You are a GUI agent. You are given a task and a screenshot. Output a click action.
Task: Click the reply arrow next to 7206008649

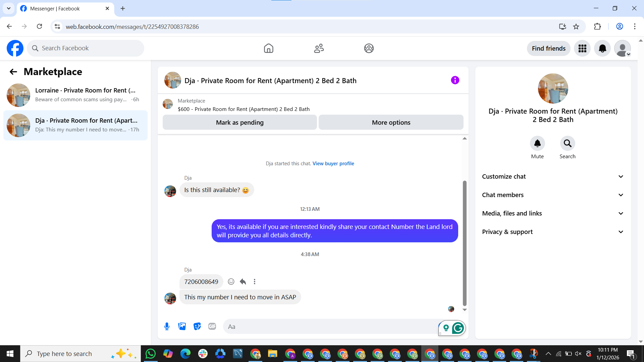tap(243, 282)
